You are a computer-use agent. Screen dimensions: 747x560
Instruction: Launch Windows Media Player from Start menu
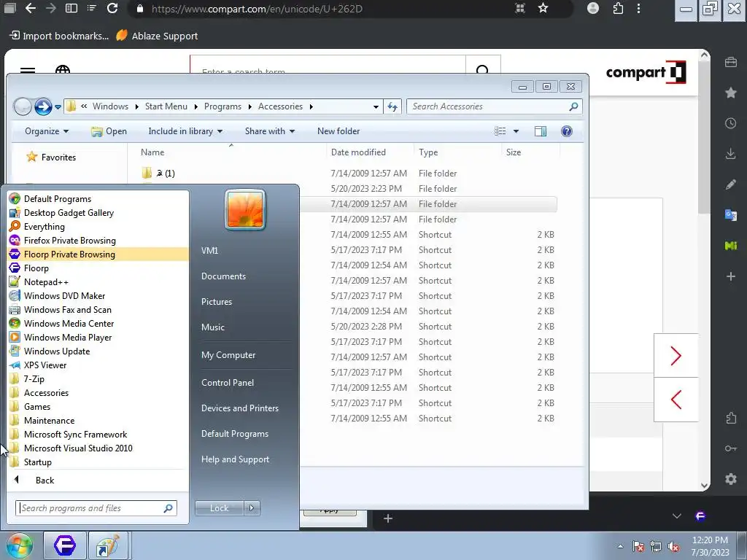98,337
